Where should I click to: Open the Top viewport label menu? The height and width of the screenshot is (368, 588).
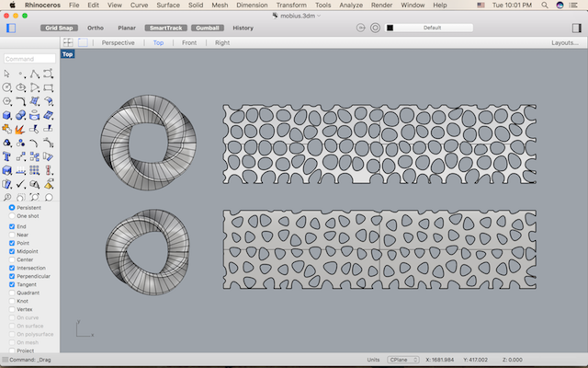67,54
